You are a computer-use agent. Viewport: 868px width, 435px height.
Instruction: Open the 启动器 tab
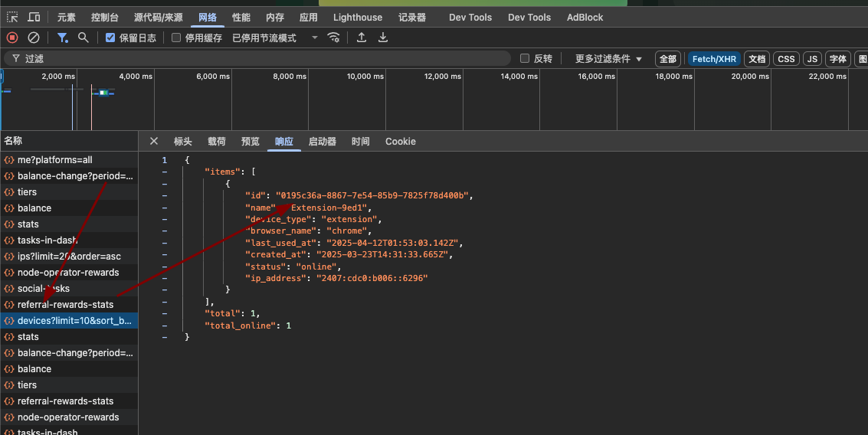pos(323,141)
